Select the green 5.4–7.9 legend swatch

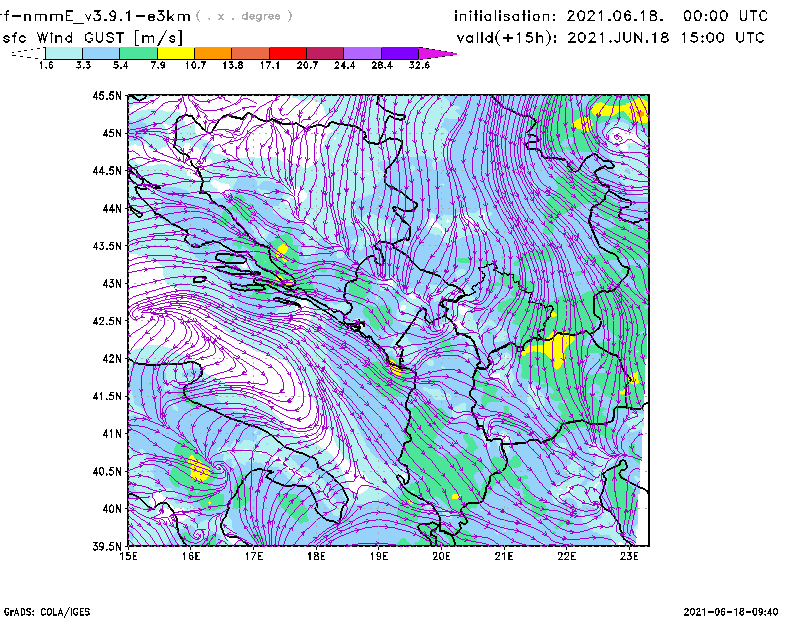coord(139,53)
